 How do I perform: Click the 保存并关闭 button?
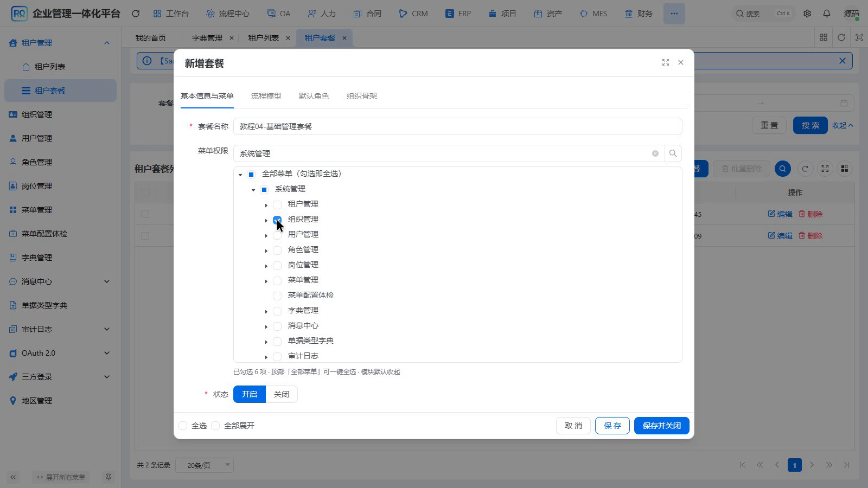pos(661,426)
